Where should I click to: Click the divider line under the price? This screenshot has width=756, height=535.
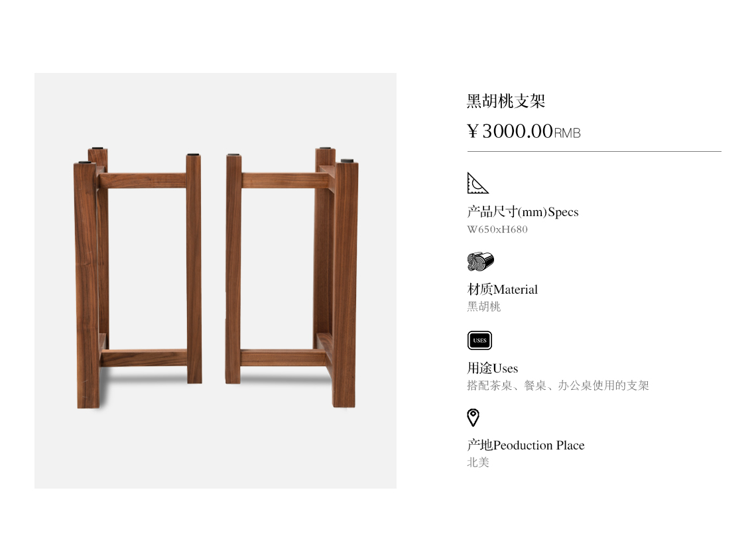pyautogui.click(x=594, y=151)
